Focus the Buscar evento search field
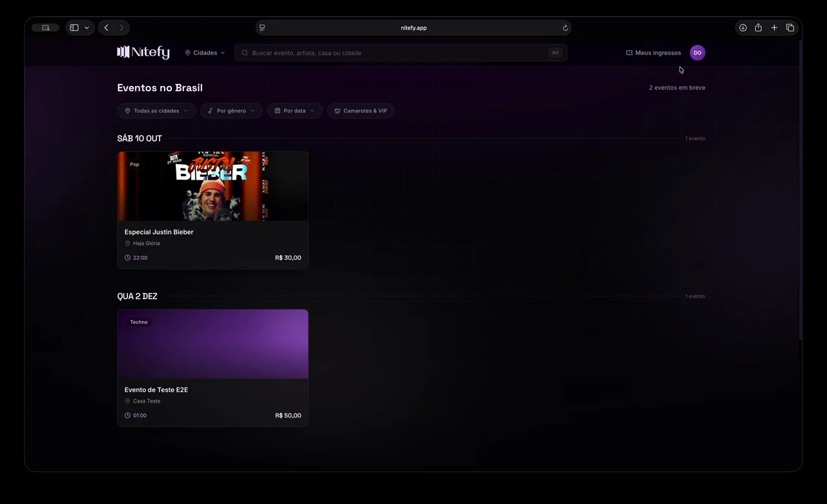The width and height of the screenshot is (827, 504). coord(401,53)
